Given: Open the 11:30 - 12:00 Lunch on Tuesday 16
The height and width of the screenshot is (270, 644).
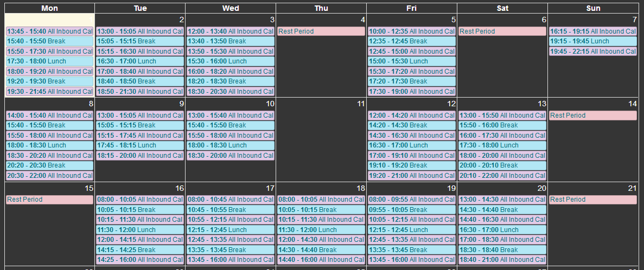Looking at the screenshot, I should click(140, 230).
